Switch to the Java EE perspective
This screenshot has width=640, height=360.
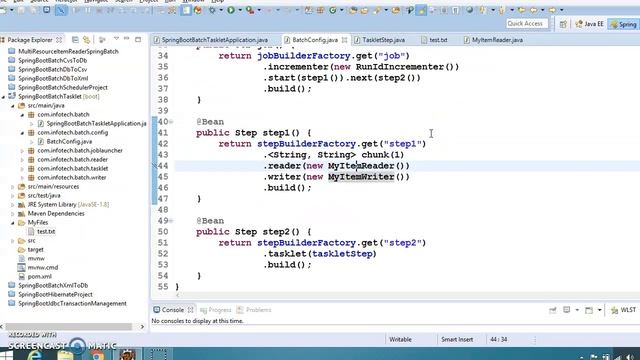pyautogui.click(x=589, y=24)
